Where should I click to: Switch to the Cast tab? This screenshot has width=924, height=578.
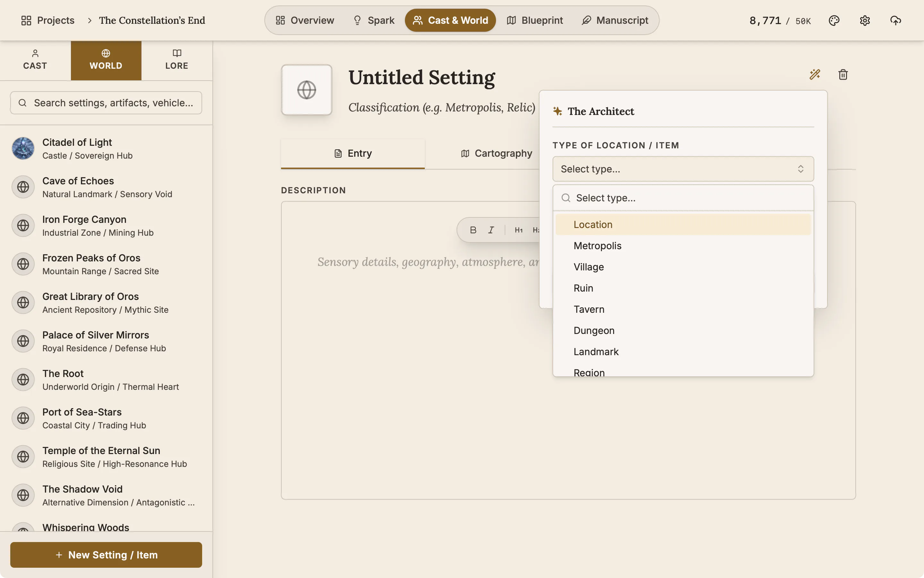tap(35, 60)
